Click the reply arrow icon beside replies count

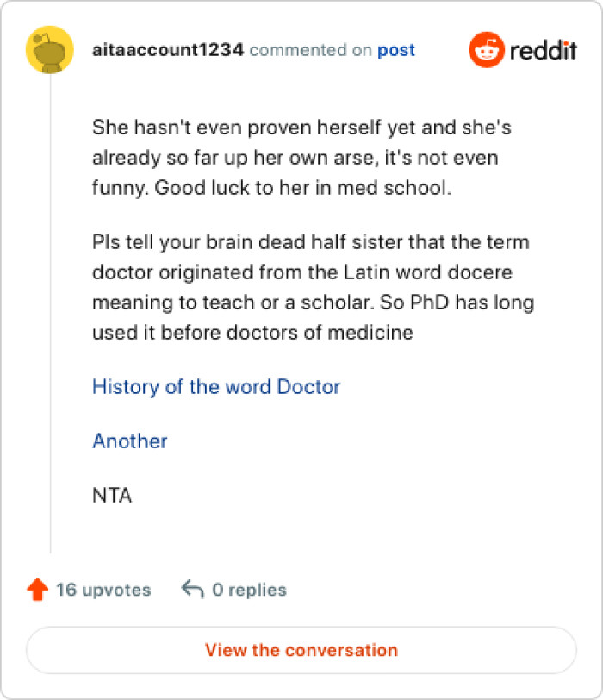tap(191, 589)
